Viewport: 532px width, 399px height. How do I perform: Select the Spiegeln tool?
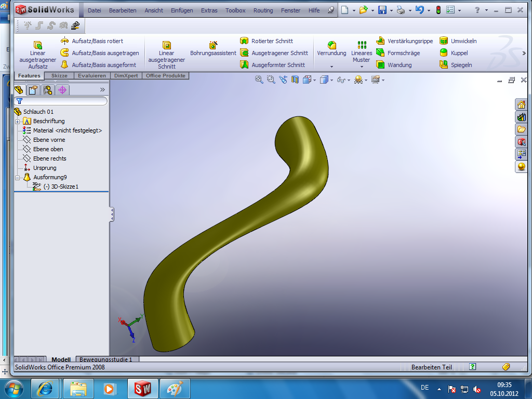click(x=456, y=65)
